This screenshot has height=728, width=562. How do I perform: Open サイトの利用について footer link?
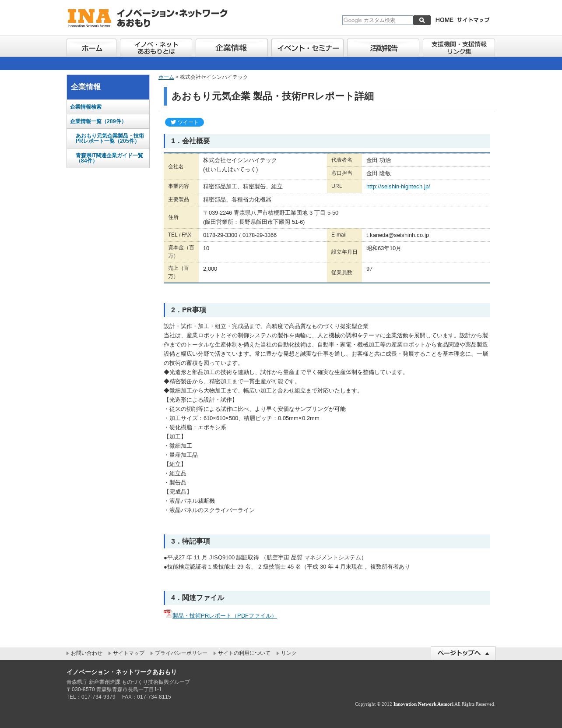[244, 653]
